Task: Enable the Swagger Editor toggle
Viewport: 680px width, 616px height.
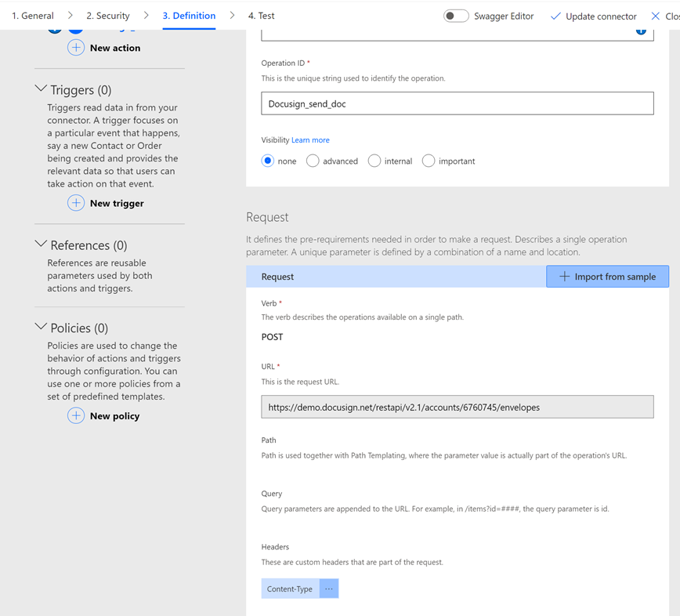Action: [x=456, y=15]
